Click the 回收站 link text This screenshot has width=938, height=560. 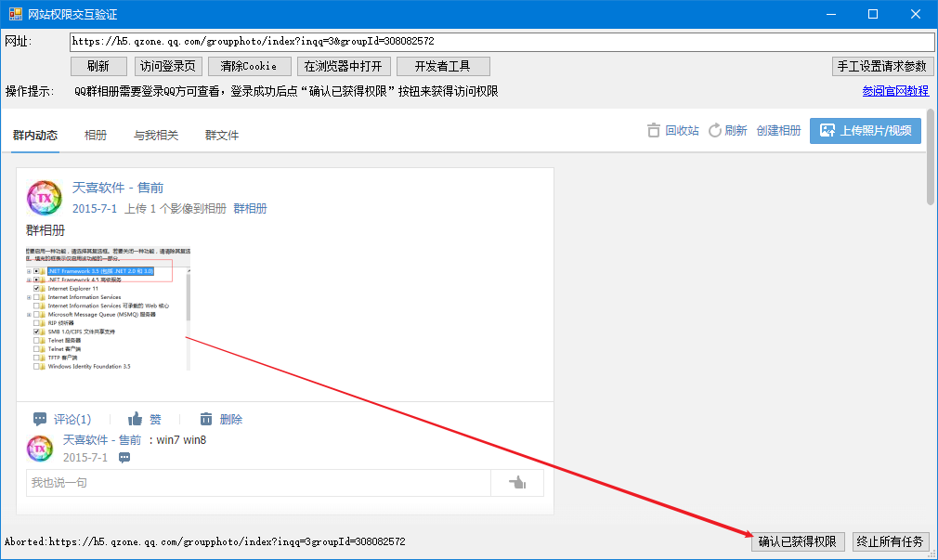coord(682,130)
